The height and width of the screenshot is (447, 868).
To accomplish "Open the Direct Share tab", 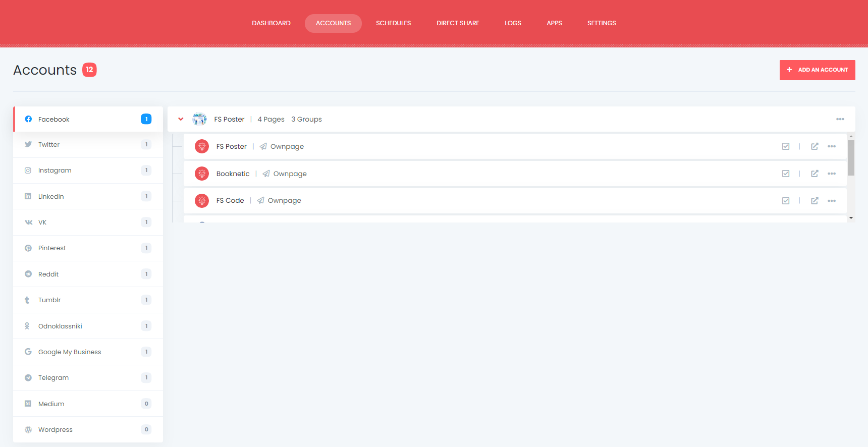I will click(458, 23).
